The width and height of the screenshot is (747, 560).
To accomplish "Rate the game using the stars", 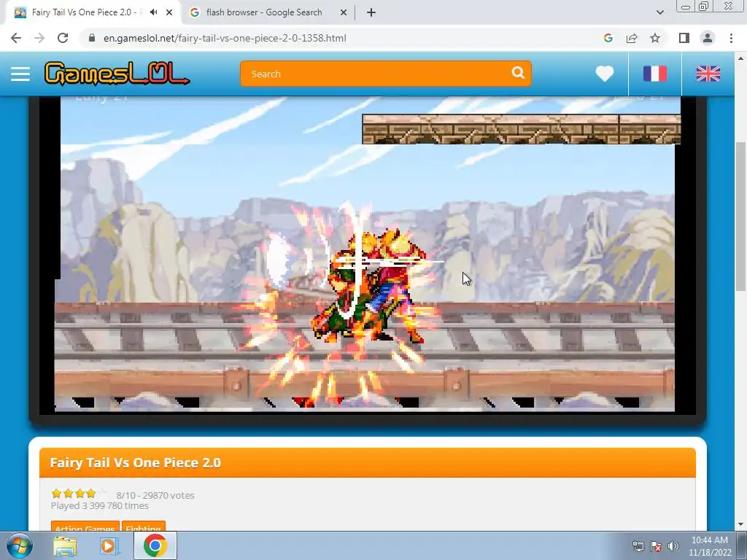I will click(x=79, y=494).
